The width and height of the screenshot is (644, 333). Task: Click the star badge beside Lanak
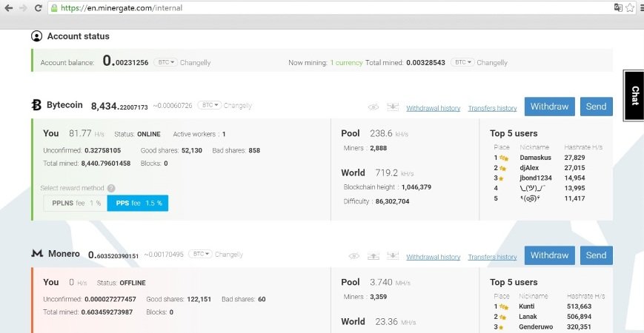(502, 317)
